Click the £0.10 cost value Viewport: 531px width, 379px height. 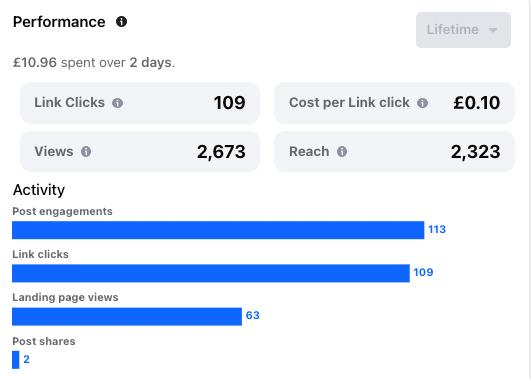(x=476, y=103)
